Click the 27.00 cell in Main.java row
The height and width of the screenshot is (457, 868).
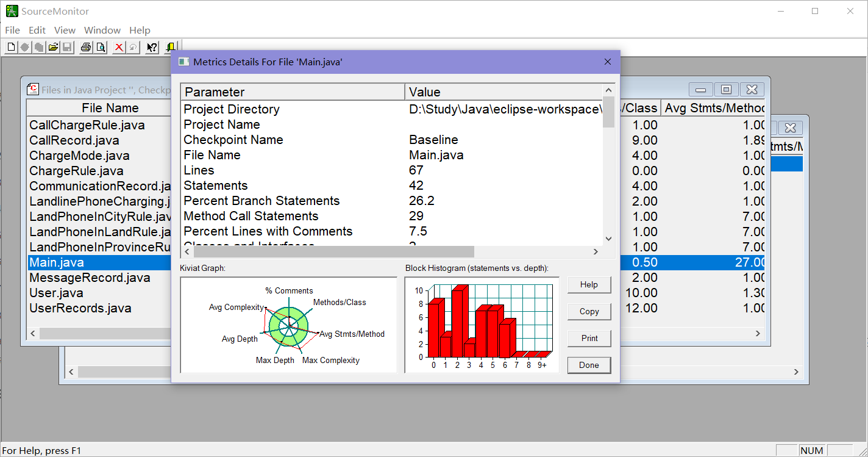pos(750,262)
